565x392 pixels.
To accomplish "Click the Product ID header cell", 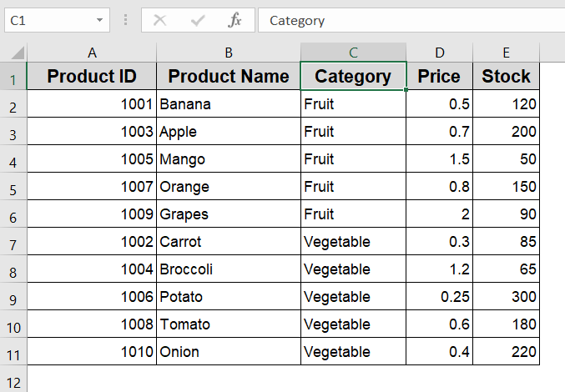I will [92, 76].
